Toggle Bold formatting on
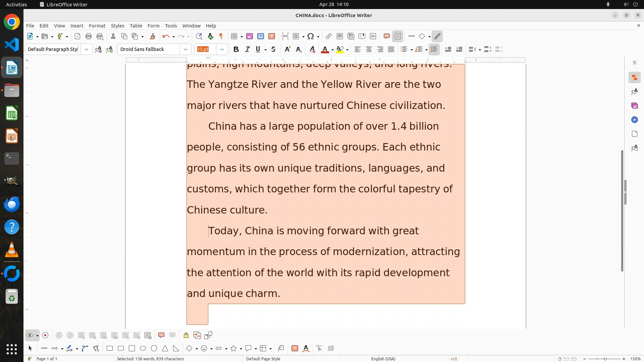644x362 pixels. pyautogui.click(x=236, y=49)
